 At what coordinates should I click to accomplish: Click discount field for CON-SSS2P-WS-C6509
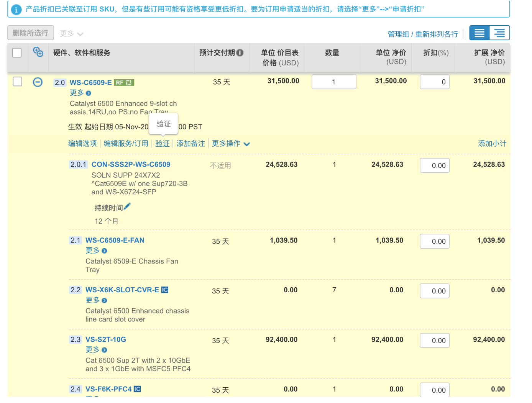tap(435, 165)
